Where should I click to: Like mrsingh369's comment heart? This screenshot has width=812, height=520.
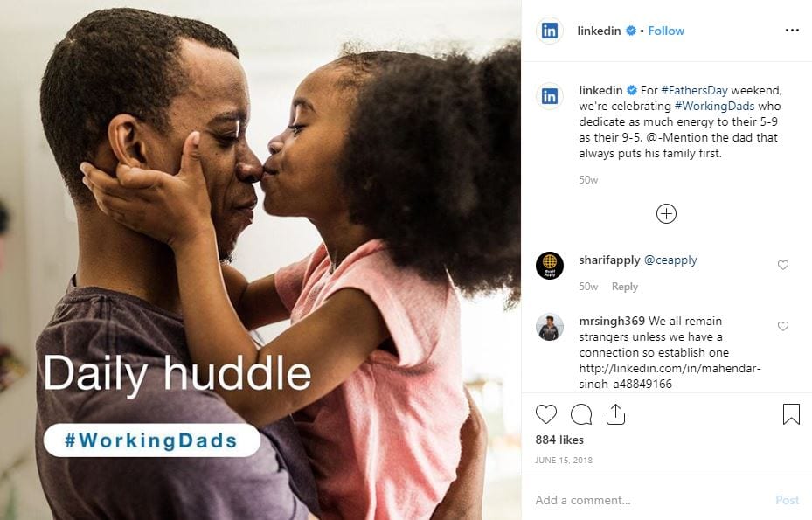pyautogui.click(x=783, y=326)
